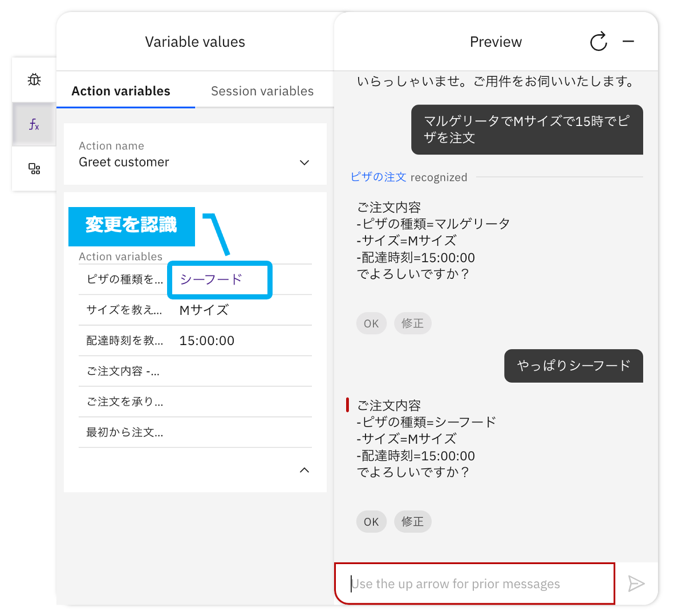Viewport: 682px width, 616px height.
Task: Select the サイズを教え... variable row
Action: 195,310
